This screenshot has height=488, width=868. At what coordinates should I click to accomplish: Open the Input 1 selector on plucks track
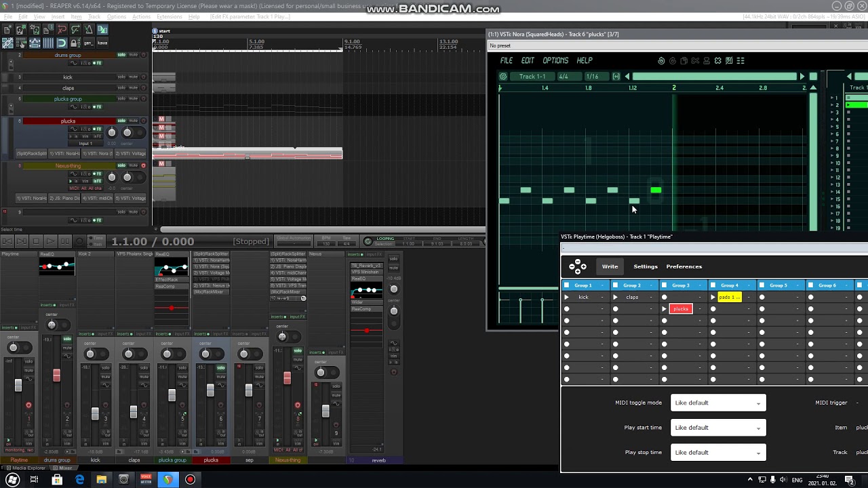pos(85,144)
